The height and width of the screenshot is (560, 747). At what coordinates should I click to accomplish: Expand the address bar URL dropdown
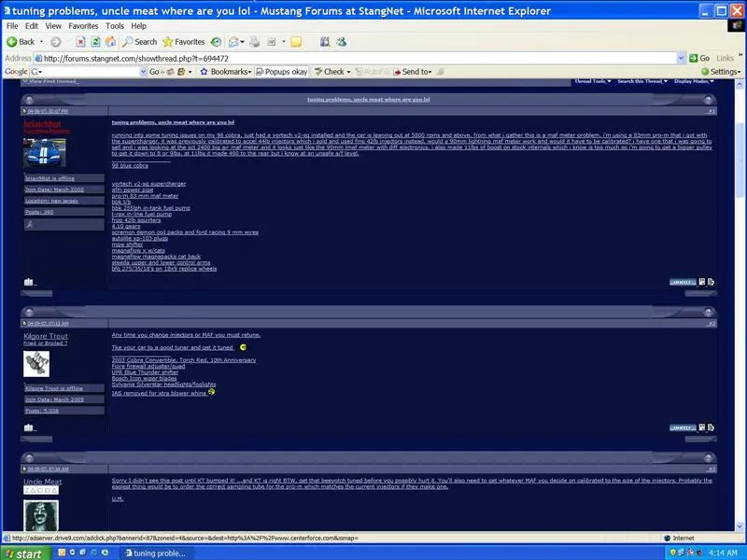681,58
